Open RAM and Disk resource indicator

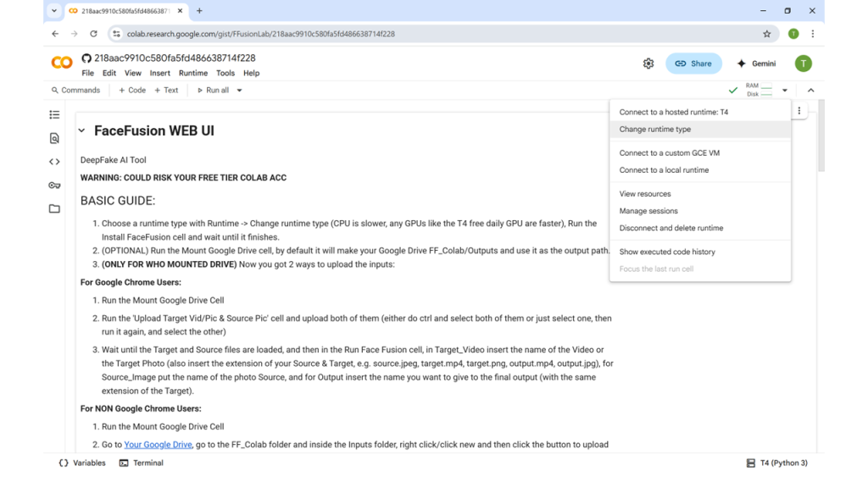click(759, 90)
